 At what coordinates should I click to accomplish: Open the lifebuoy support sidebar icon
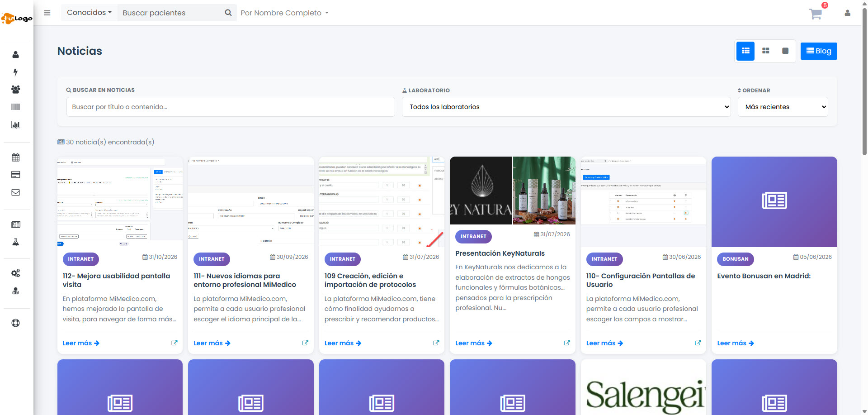coord(16,323)
